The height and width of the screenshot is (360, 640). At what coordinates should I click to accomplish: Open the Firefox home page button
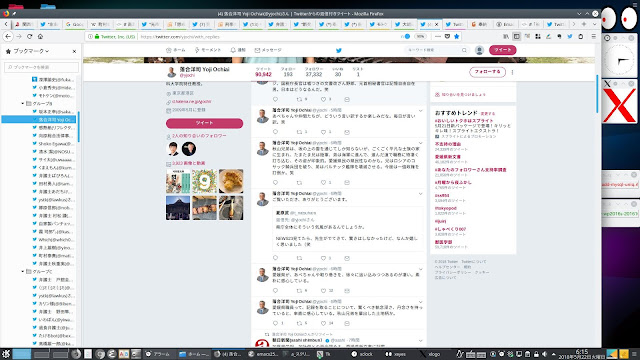tap(40, 36)
